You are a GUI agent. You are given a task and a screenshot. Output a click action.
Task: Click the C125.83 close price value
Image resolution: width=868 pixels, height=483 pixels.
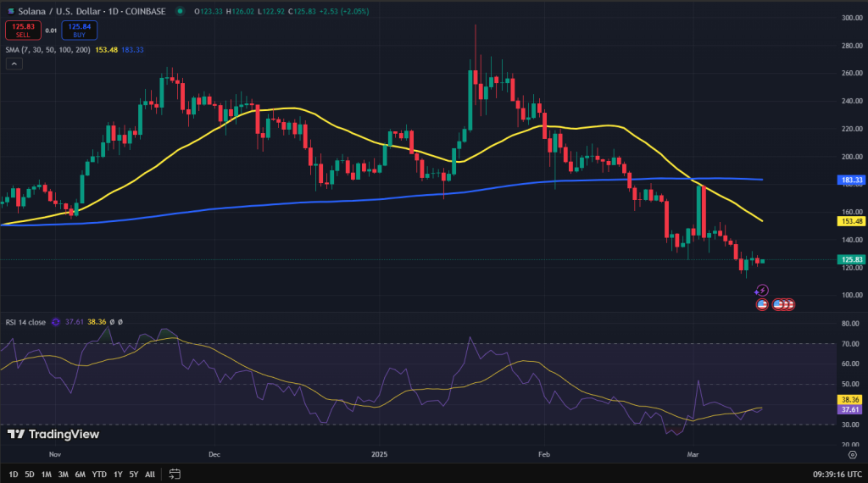pos(303,11)
